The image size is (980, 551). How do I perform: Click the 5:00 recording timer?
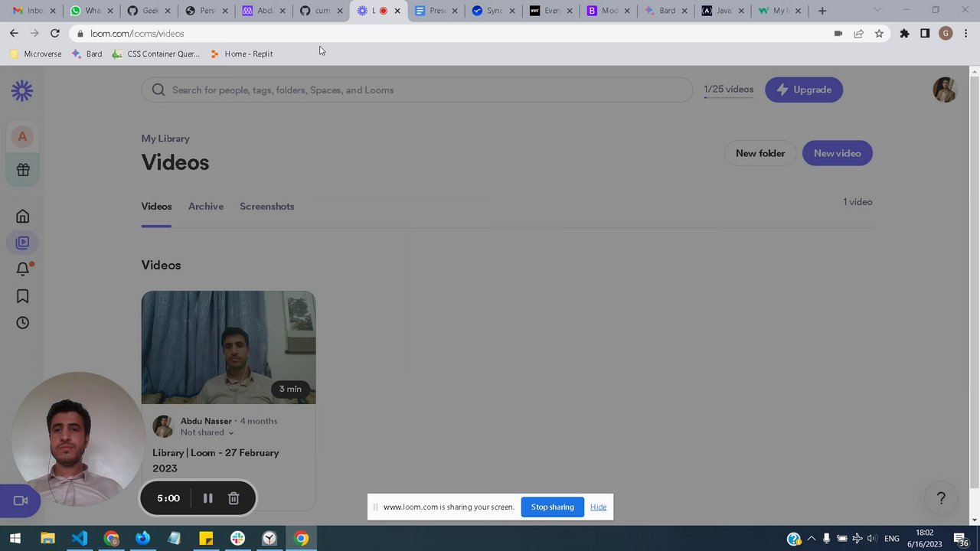click(x=168, y=498)
